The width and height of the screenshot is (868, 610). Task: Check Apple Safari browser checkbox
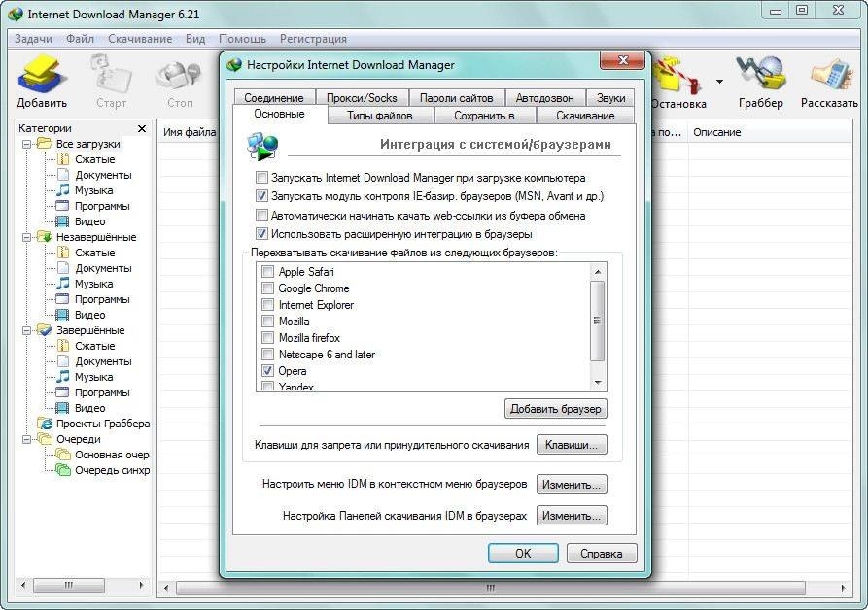click(x=268, y=272)
